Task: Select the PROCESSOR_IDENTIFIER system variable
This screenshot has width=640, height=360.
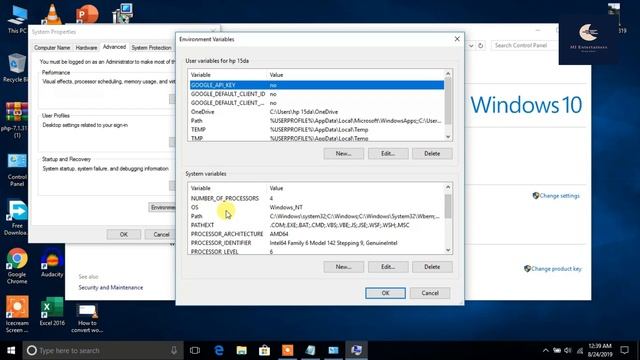Action: click(x=317, y=243)
